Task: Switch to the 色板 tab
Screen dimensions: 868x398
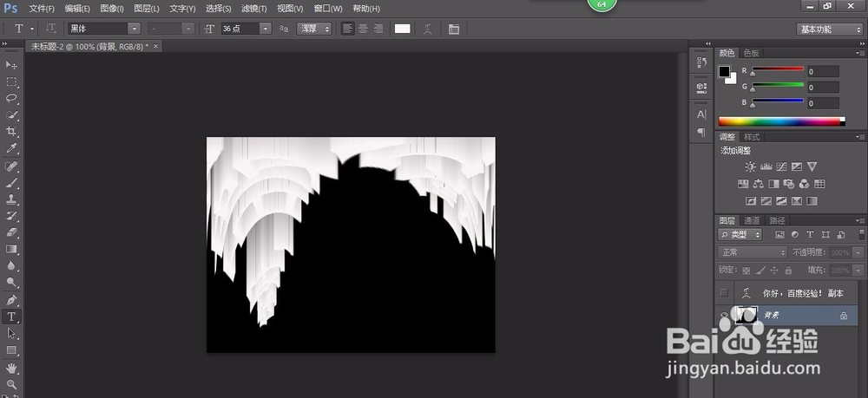Action: (751, 53)
